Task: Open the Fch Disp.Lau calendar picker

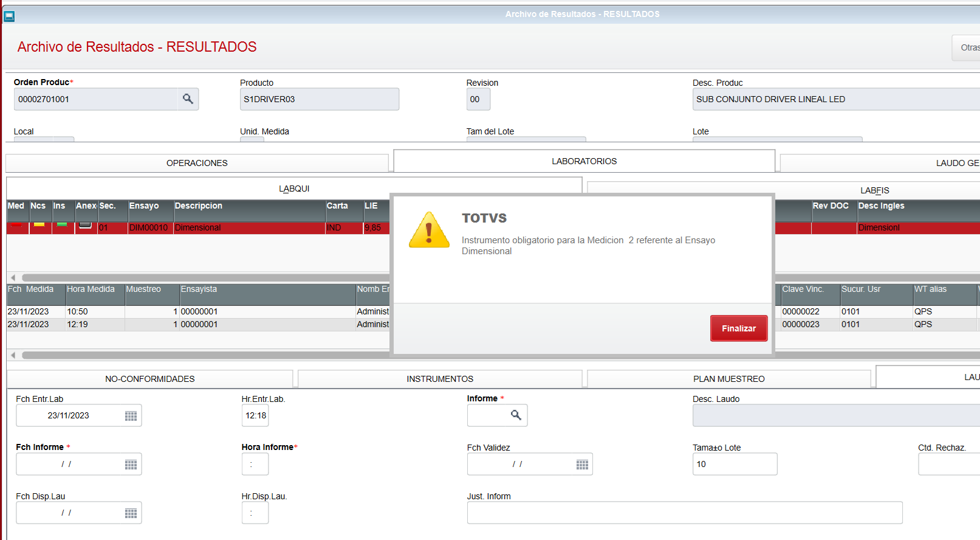Action: click(131, 513)
